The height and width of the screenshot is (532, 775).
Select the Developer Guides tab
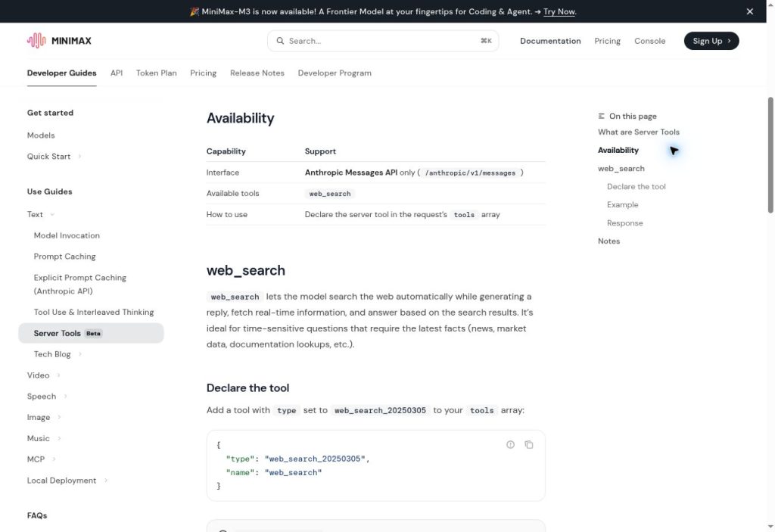62,73
